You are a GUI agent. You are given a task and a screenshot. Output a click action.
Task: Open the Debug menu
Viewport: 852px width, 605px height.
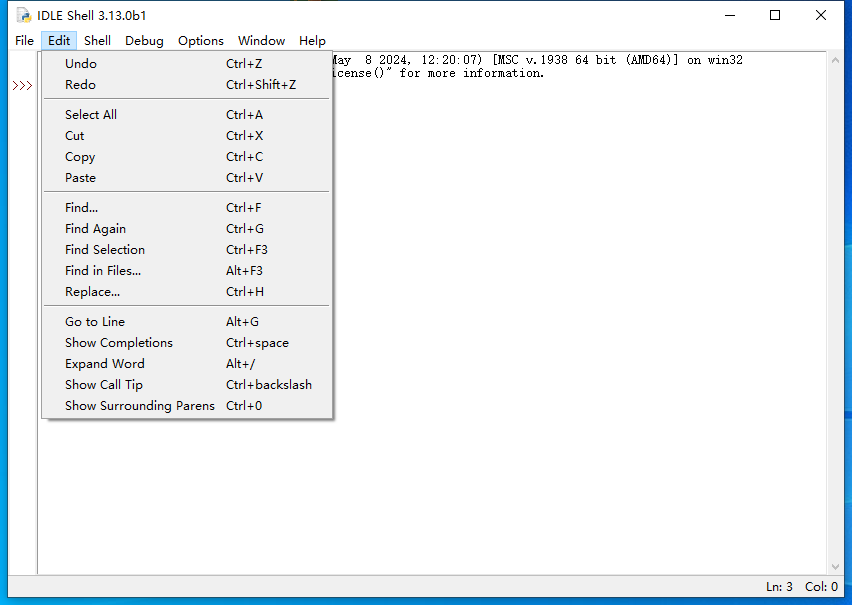[x=144, y=41]
